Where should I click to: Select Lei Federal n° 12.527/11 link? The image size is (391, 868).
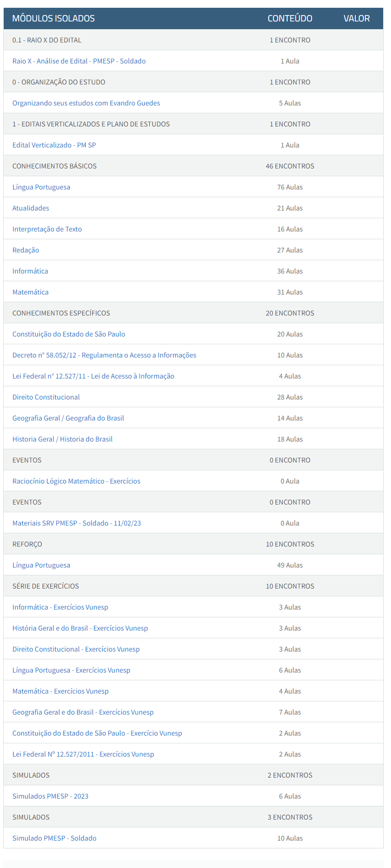tap(93, 376)
